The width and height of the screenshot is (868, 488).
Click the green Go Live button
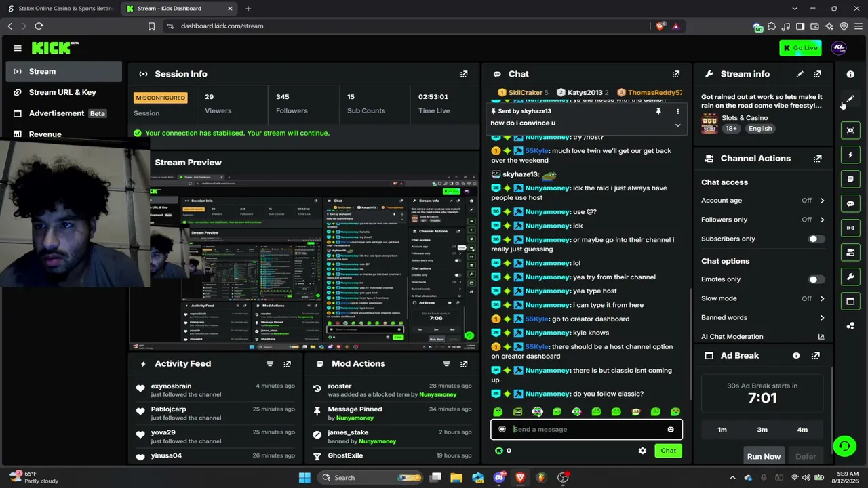(800, 48)
